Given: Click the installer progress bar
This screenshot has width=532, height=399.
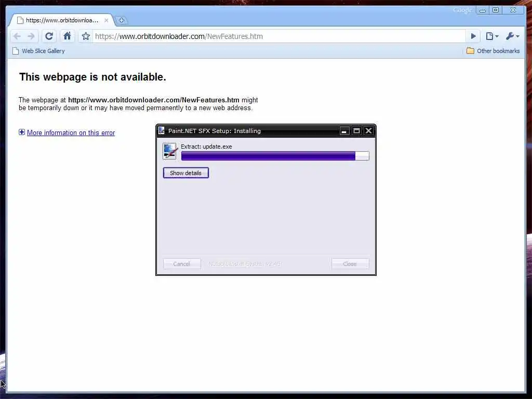Looking at the screenshot, I should [x=275, y=156].
